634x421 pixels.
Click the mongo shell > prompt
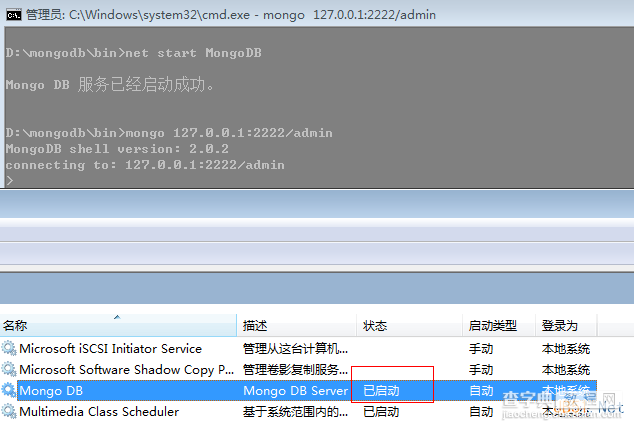click(x=10, y=180)
